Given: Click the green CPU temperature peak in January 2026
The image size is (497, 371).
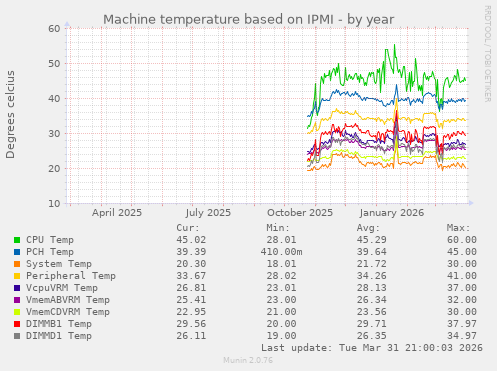Looking at the screenshot, I should coord(395,45).
